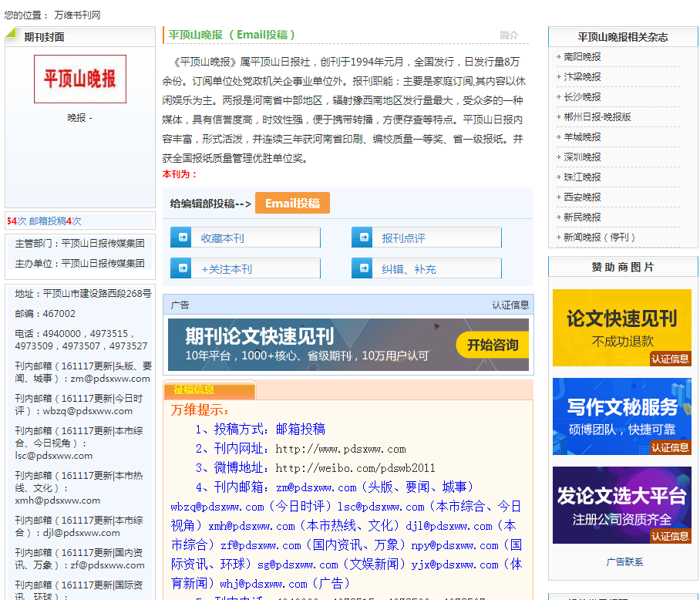Click the zm@pdsxww.com sidebar email

point(110,379)
